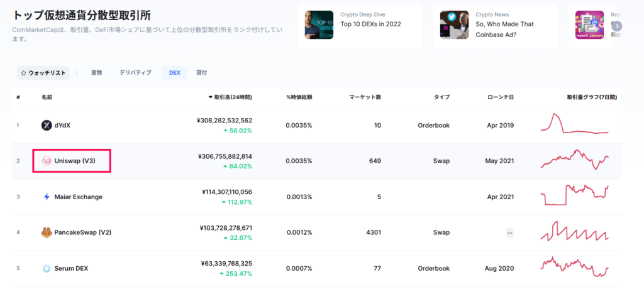Sort by タイプ column header
This screenshot has width=644, height=287.
pos(442,97)
